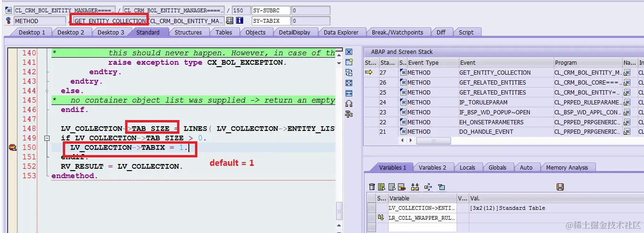The image size is (644, 233).
Task: Click the tool settings icon below the headset
Action: [349, 114]
